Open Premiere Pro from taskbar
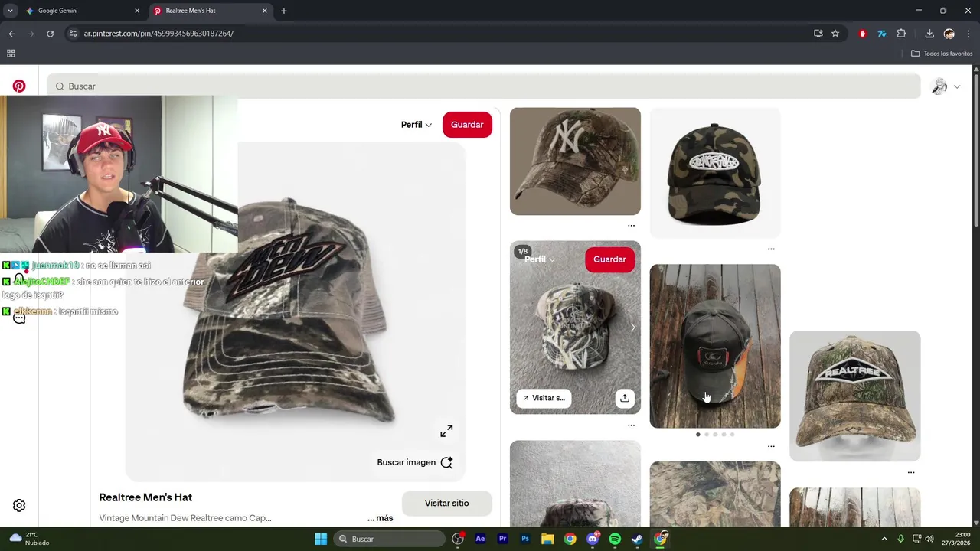This screenshot has width=980, height=551. [502, 539]
